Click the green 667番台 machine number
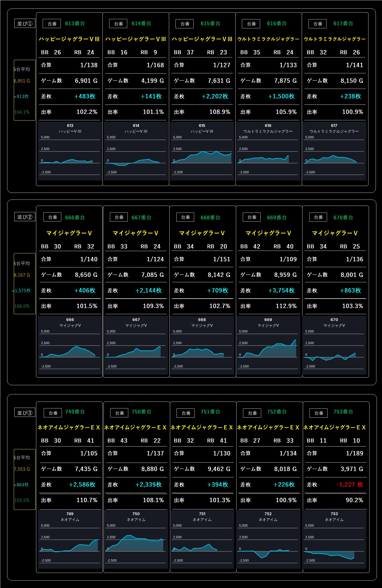 pyautogui.click(x=141, y=218)
